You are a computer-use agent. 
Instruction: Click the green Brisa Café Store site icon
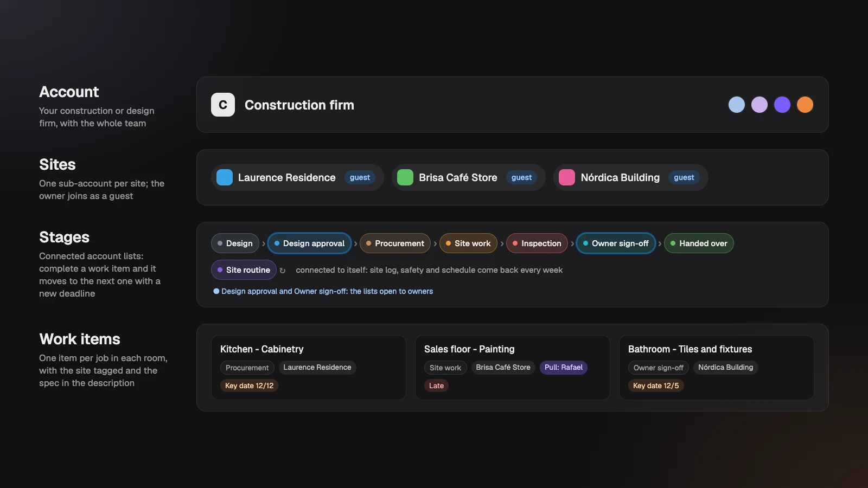(x=405, y=177)
